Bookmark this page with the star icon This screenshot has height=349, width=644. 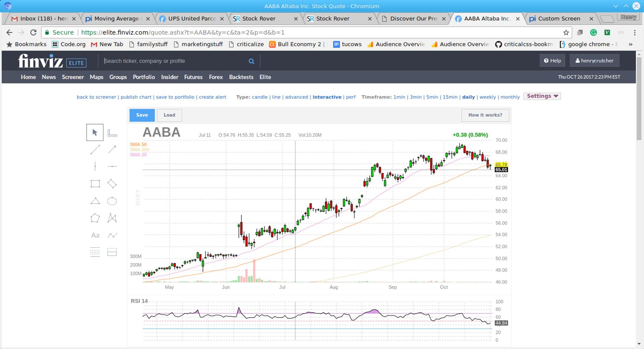pyautogui.click(x=566, y=32)
